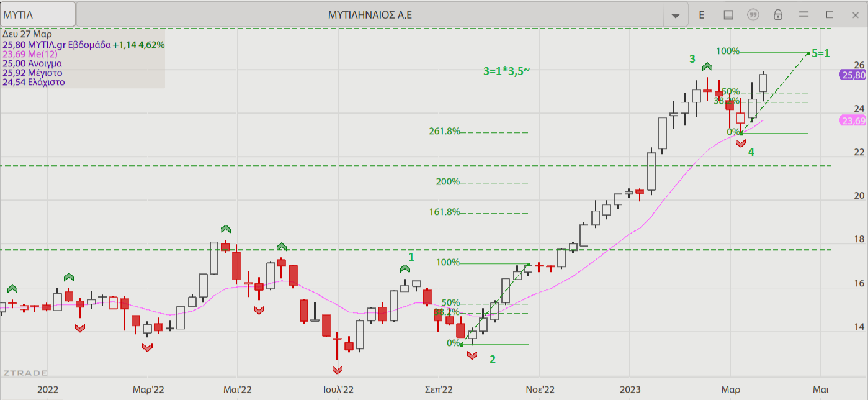Viewport: 868px width, 400px height.
Task: Click the "Ιουλ'22" time axis label
Action: pos(339,389)
